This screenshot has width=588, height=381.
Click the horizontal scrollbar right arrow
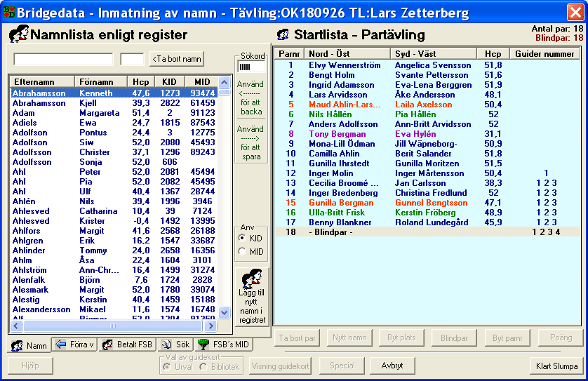coord(210,326)
